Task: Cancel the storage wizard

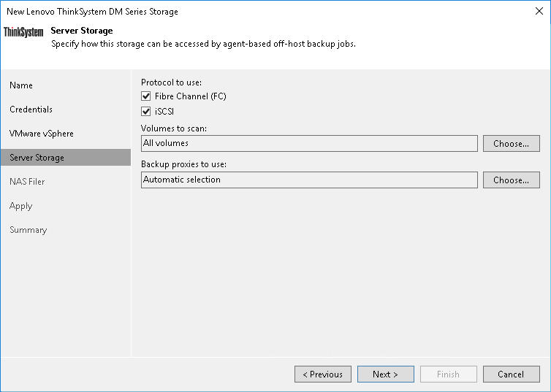Action: tap(511, 374)
